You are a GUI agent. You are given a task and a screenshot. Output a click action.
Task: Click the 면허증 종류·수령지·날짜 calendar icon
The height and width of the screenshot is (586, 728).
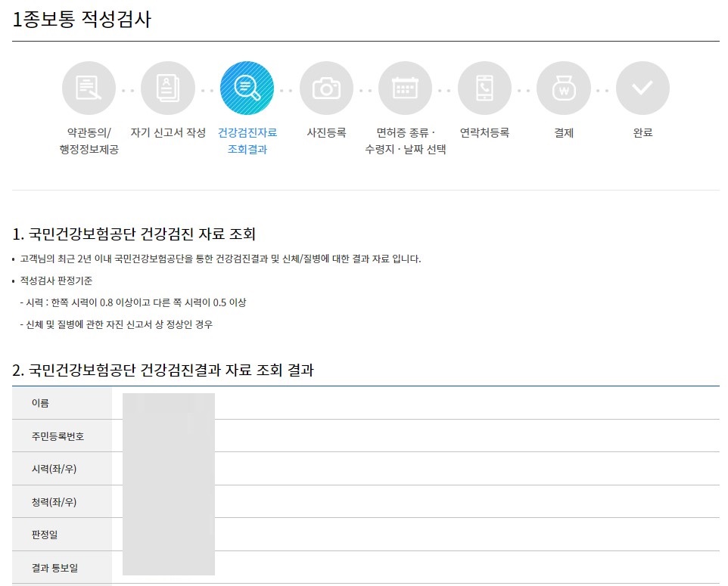[405, 87]
